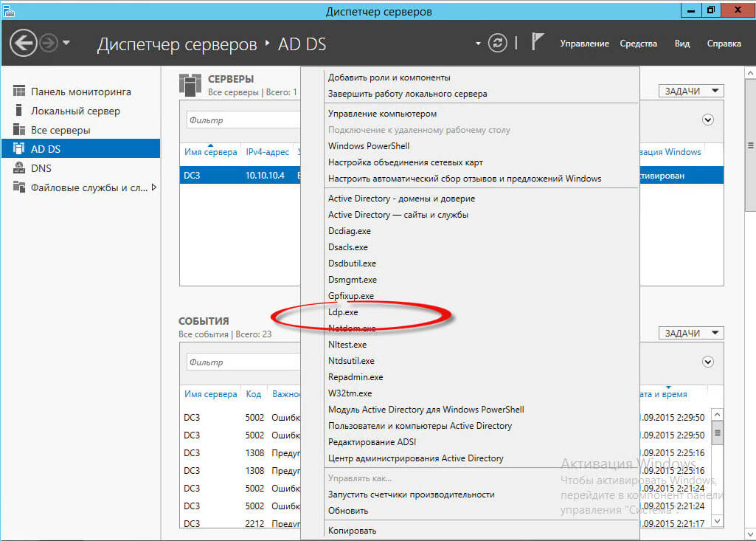
Task: Open the dropdown arrow left of refresh
Action: [478, 44]
